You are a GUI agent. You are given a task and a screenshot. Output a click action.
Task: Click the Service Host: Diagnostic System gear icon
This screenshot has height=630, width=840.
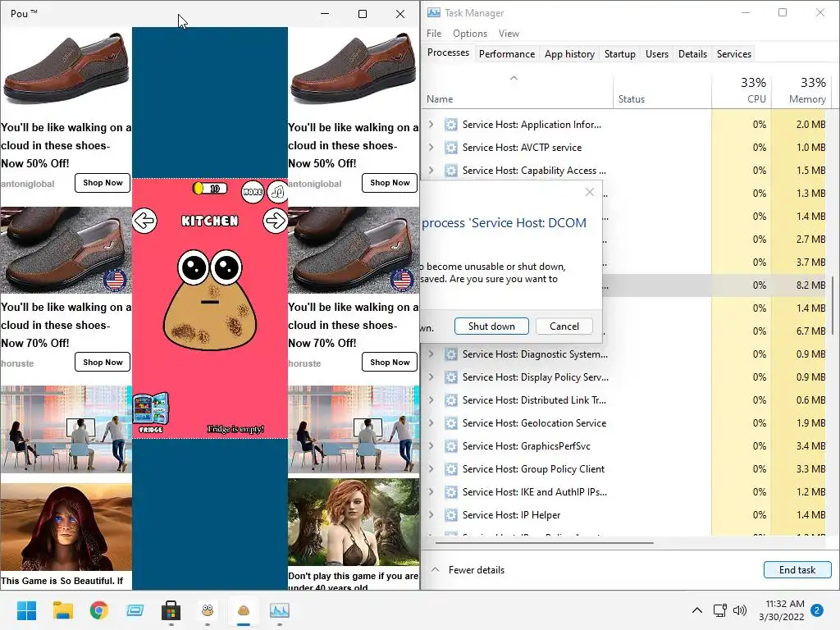coord(451,354)
